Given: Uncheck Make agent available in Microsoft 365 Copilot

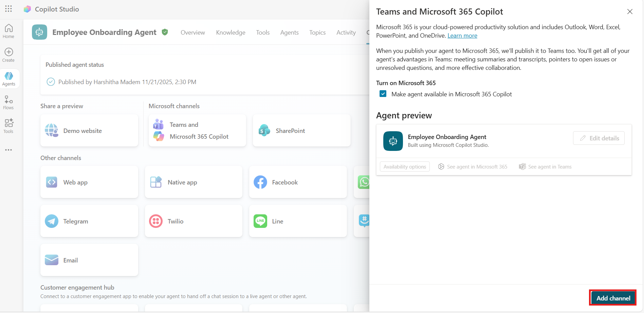Looking at the screenshot, I should (383, 94).
